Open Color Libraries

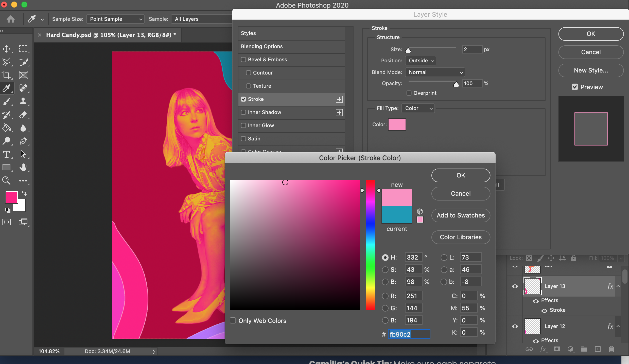click(x=461, y=237)
